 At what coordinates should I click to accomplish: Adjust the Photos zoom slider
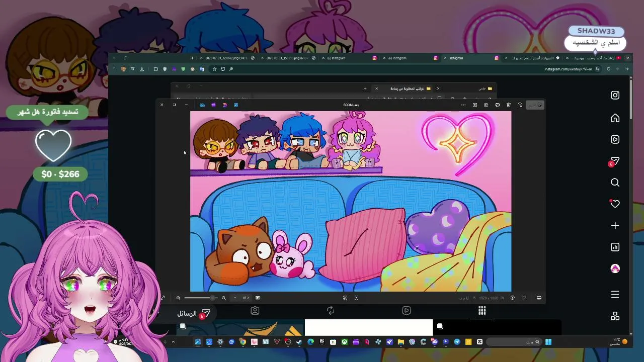coord(201,298)
